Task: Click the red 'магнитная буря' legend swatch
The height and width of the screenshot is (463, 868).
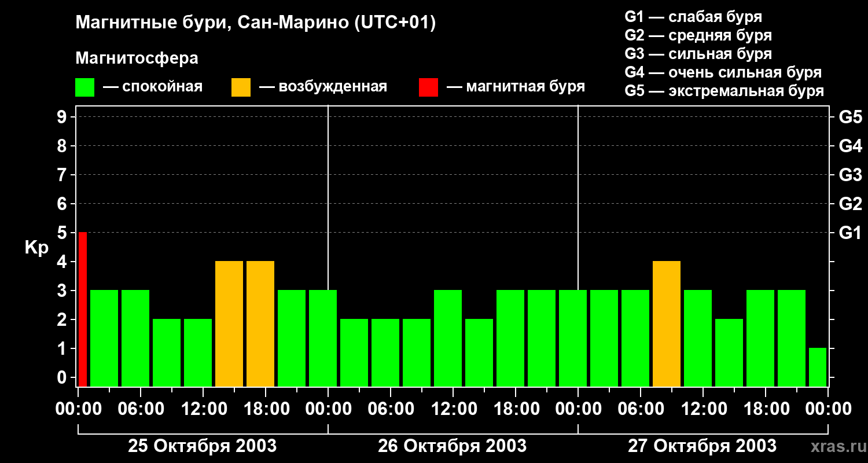Action: pyautogui.click(x=429, y=87)
